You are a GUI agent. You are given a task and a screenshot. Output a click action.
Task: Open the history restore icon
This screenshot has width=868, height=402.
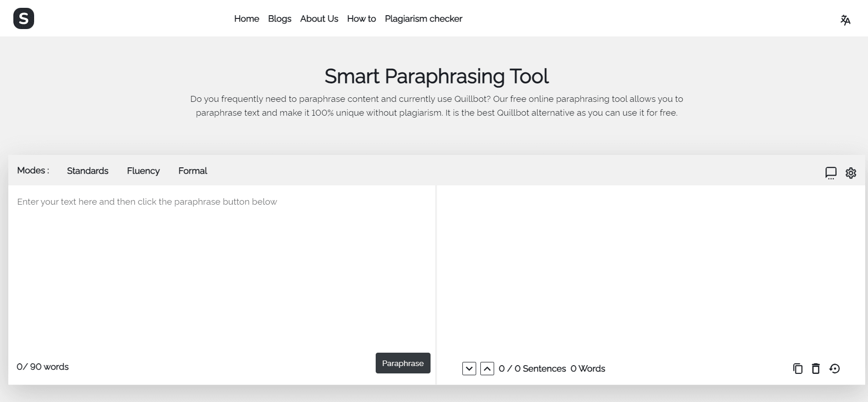click(x=834, y=368)
